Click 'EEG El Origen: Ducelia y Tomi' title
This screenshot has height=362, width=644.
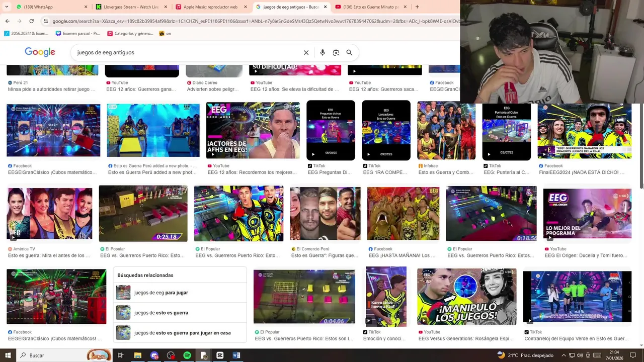tap(586, 255)
